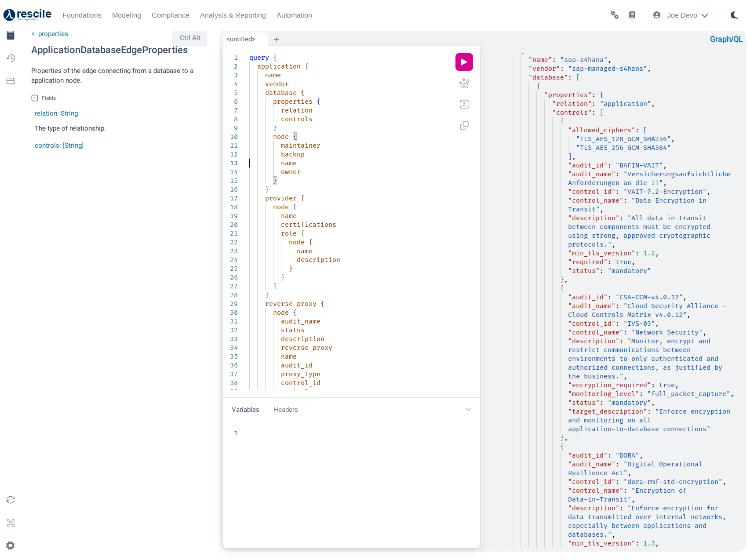
Task: Open the Analysis & Reporting menu
Action: click(233, 15)
